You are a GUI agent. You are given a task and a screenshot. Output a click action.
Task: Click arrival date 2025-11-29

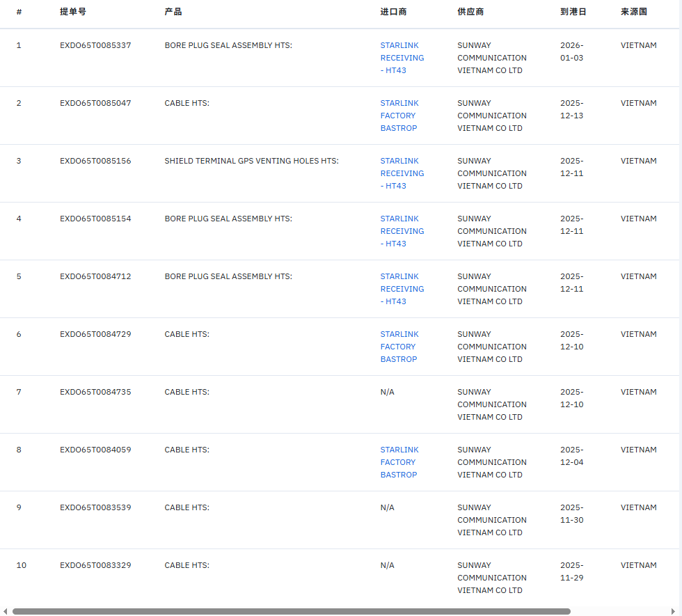coord(572,571)
